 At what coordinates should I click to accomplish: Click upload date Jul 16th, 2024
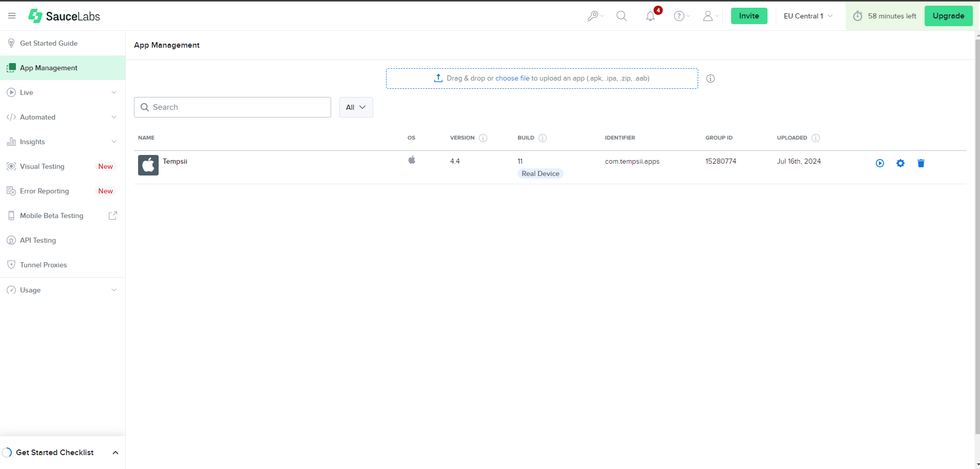[x=799, y=161]
